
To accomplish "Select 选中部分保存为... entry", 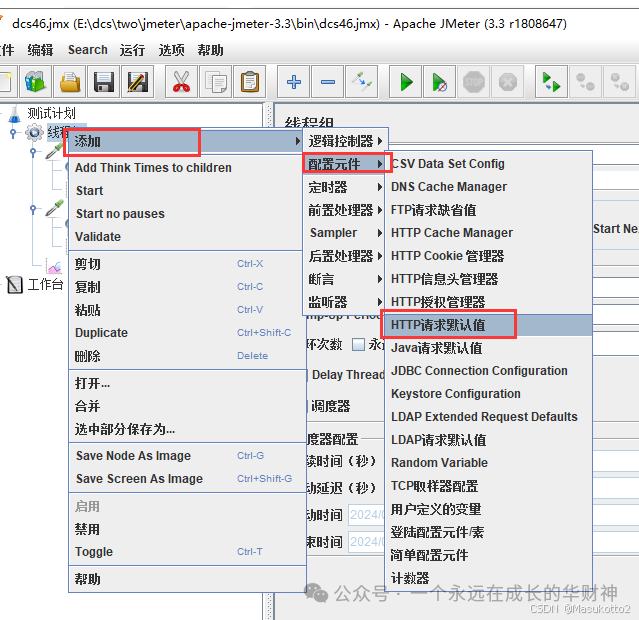I will click(x=187, y=429).
